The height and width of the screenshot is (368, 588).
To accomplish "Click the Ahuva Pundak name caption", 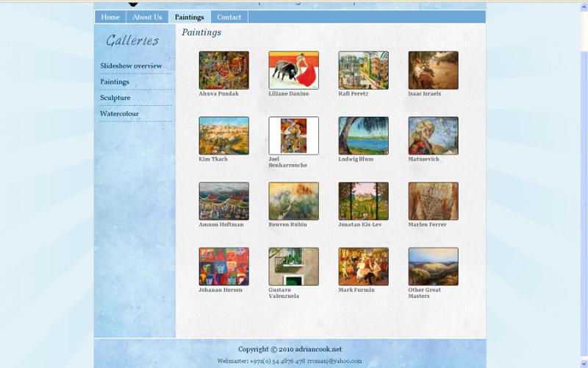I will coord(218,93).
